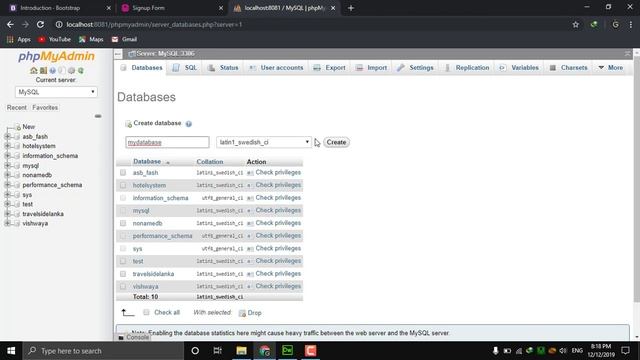Screen dimensions: 640x360
Task: Tick the vishwaya database checkbox
Action: click(123, 287)
